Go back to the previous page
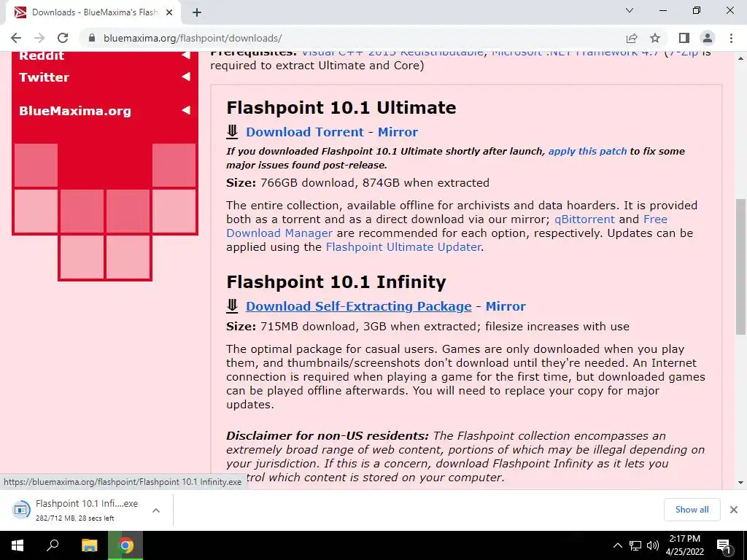The height and width of the screenshot is (560, 747). tap(16, 38)
